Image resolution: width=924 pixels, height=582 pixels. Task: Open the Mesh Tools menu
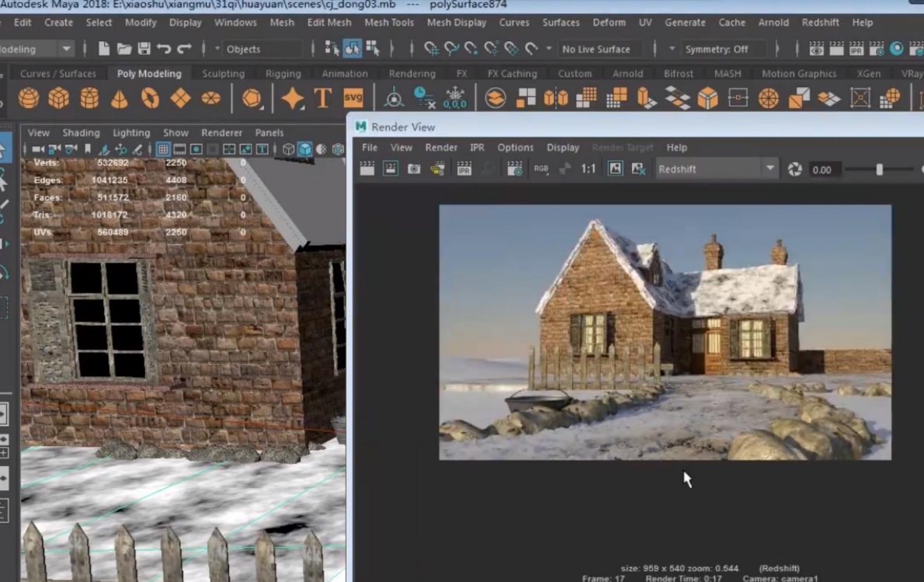(389, 23)
